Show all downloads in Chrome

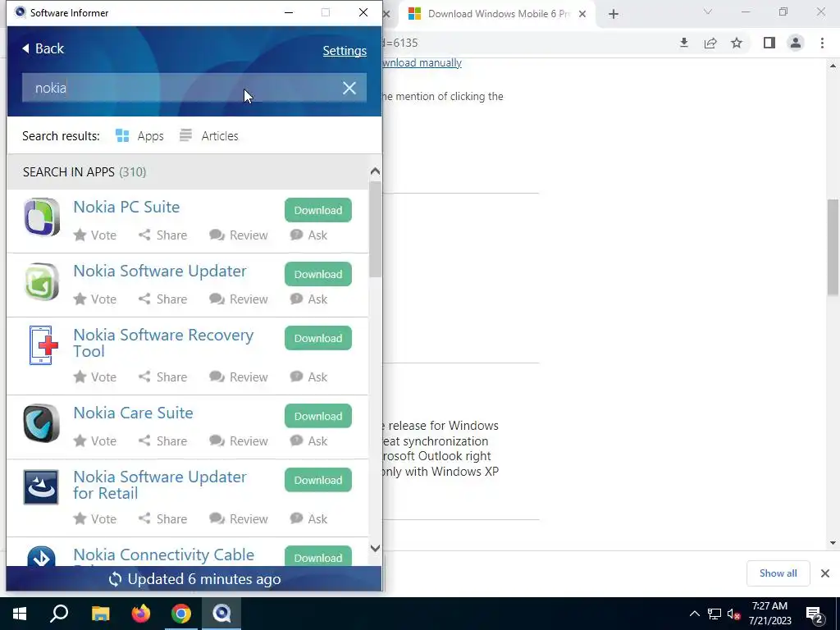[778, 573]
